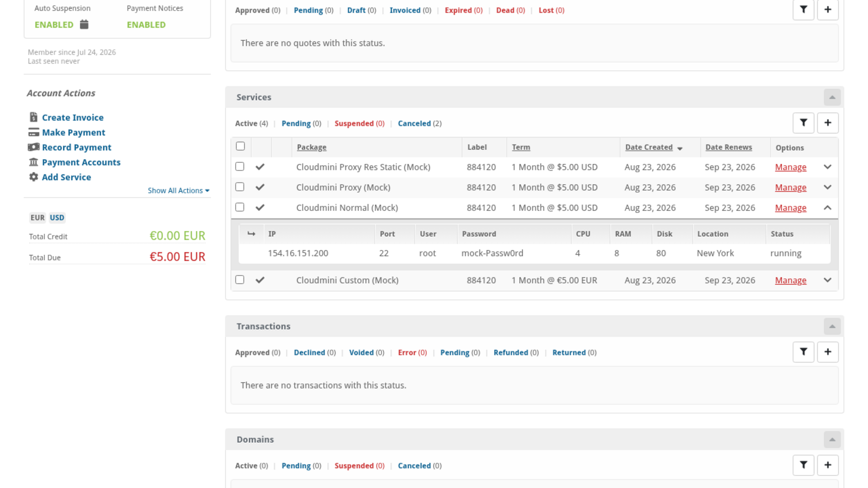Switch to Pending services tab

301,123
